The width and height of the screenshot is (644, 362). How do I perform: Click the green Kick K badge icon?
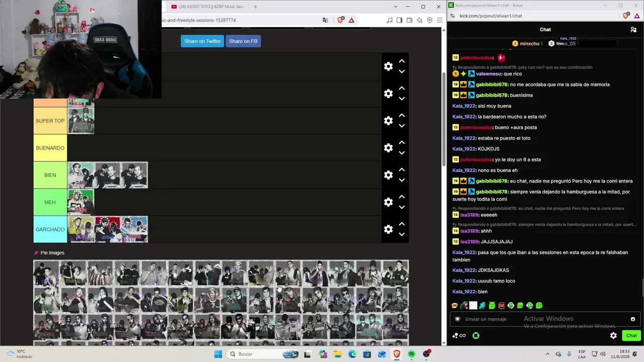pos(476,335)
